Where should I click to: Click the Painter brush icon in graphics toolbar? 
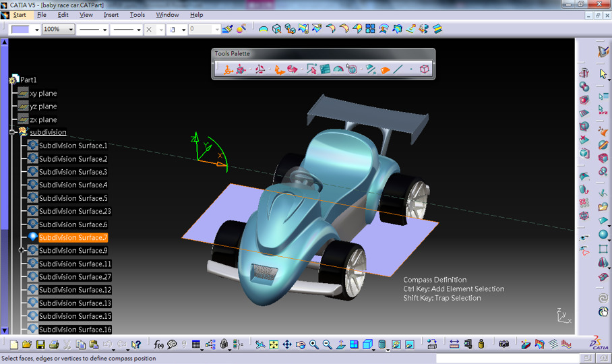tap(228, 29)
